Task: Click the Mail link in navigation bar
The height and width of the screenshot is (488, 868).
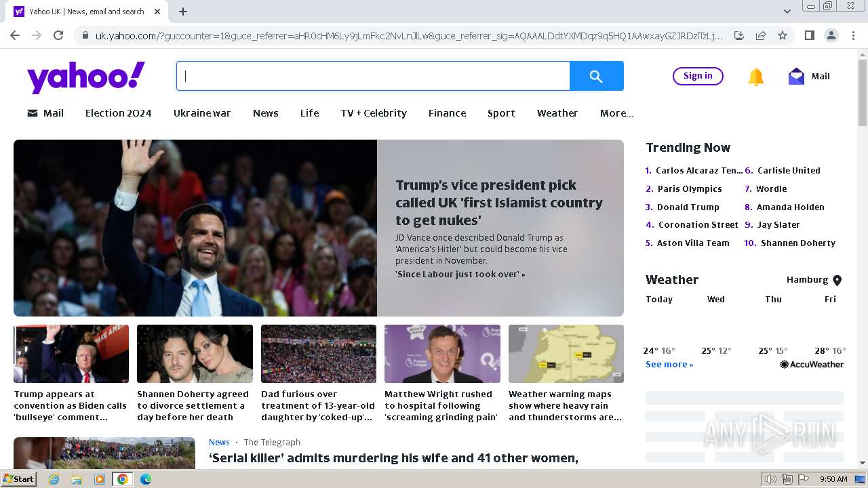Action: point(45,113)
